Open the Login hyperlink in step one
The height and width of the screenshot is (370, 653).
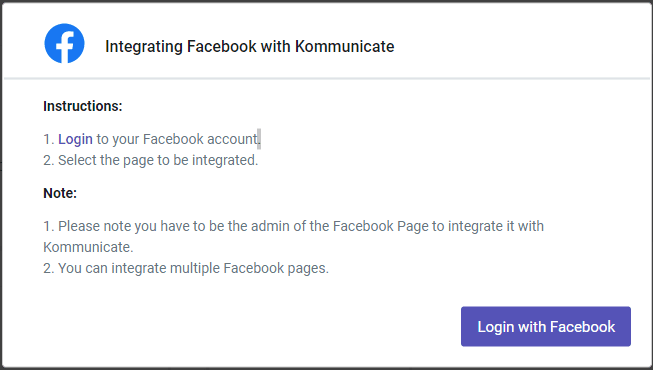(75, 139)
